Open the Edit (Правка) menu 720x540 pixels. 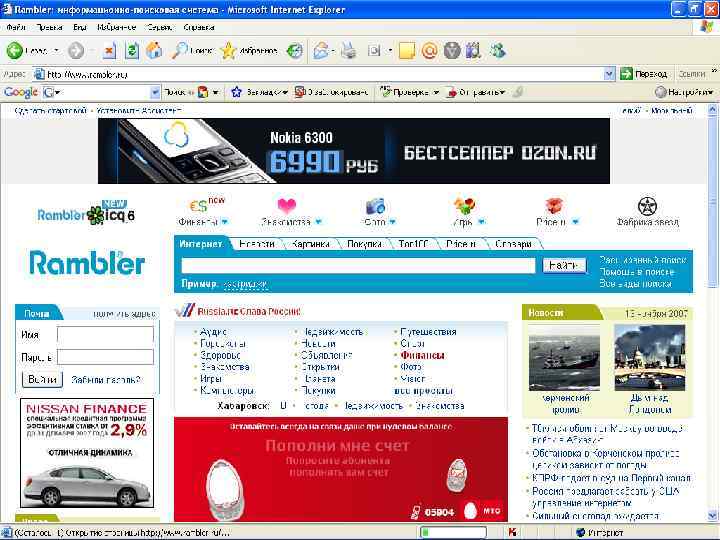[49, 28]
